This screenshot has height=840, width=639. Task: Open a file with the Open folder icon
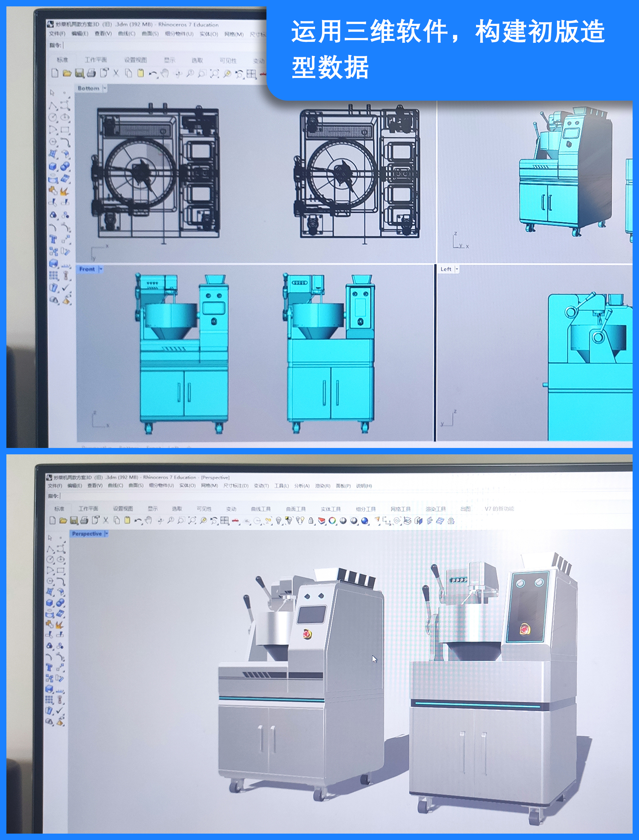(64, 520)
